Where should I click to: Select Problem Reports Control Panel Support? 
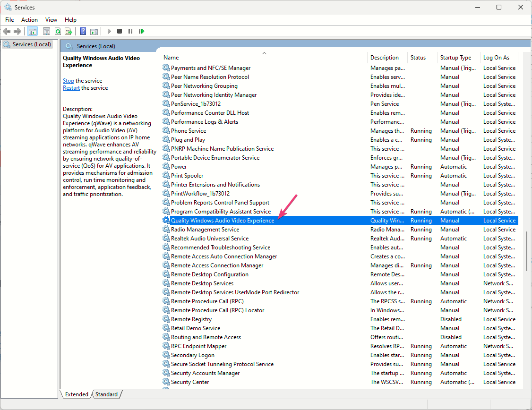pyautogui.click(x=340, y=203)
